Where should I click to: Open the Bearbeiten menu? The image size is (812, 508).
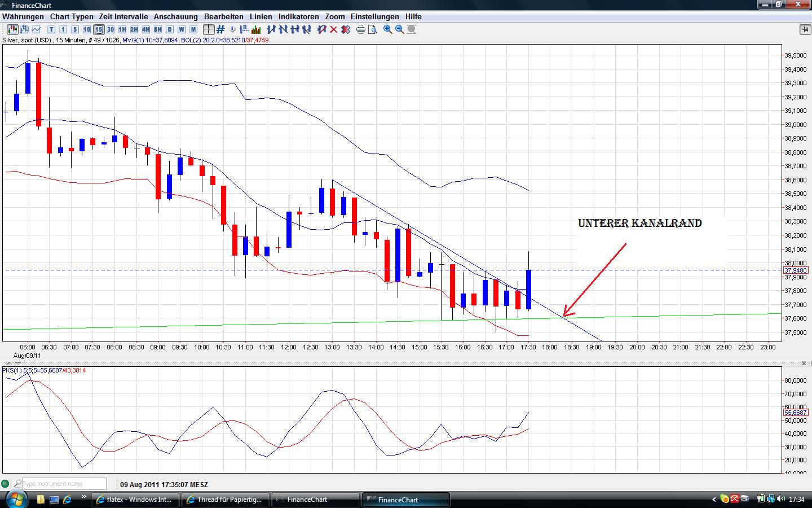(x=224, y=17)
